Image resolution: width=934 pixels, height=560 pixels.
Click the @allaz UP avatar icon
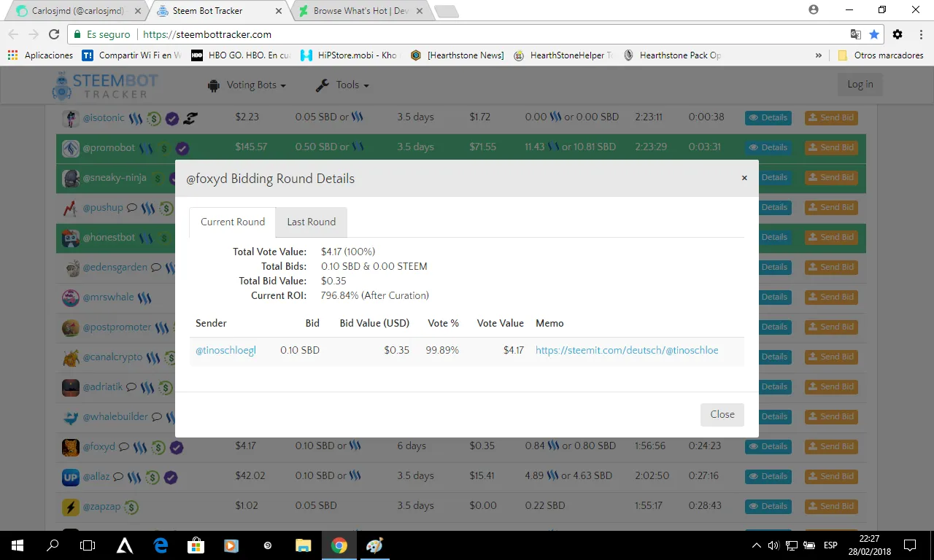tap(71, 477)
